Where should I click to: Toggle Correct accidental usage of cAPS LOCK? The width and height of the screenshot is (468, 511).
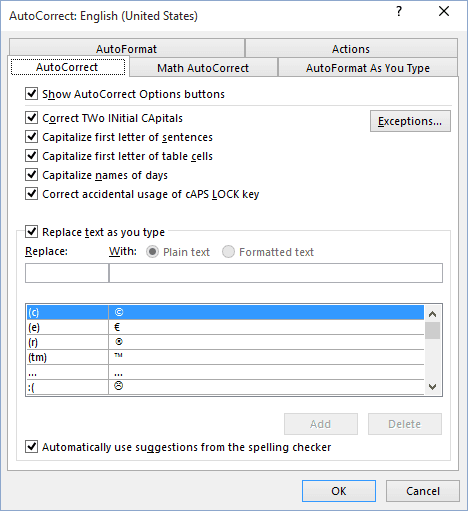tap(32, 194)
